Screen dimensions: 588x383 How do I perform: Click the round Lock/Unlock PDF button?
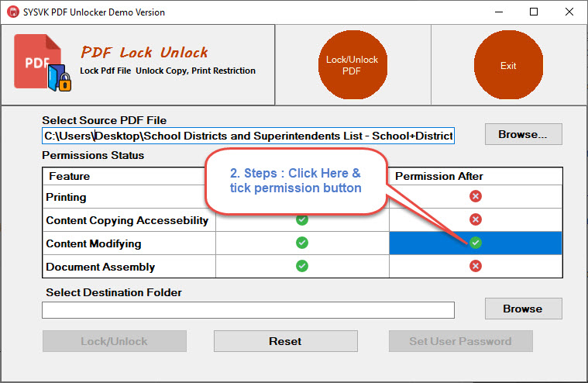pos(352,65)
